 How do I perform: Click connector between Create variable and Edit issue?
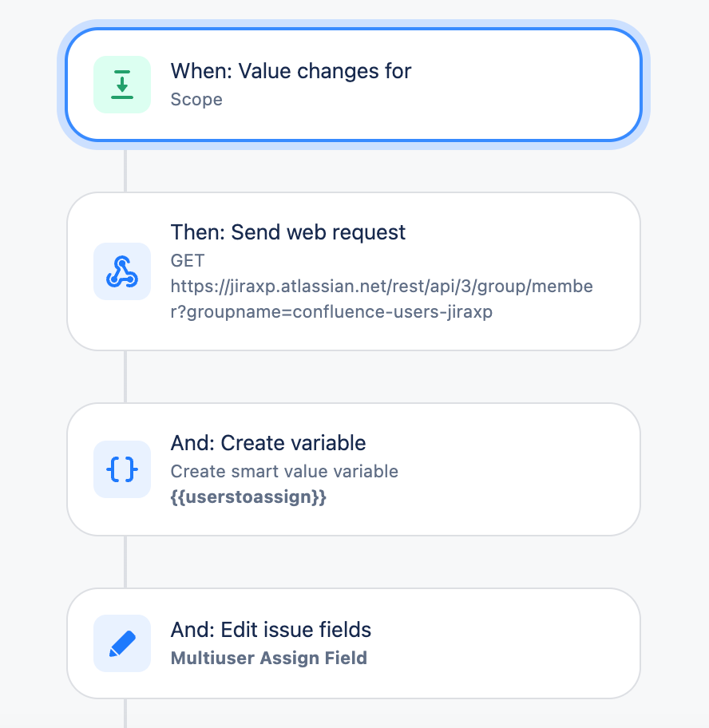coord(125,562)
